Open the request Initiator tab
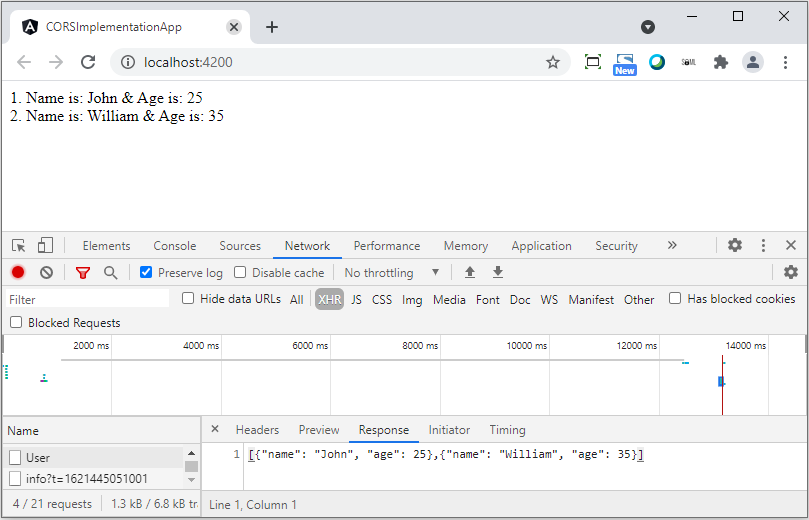Viewport: 809px width, 520px height. pyautogui.click(x=449, y=430)
